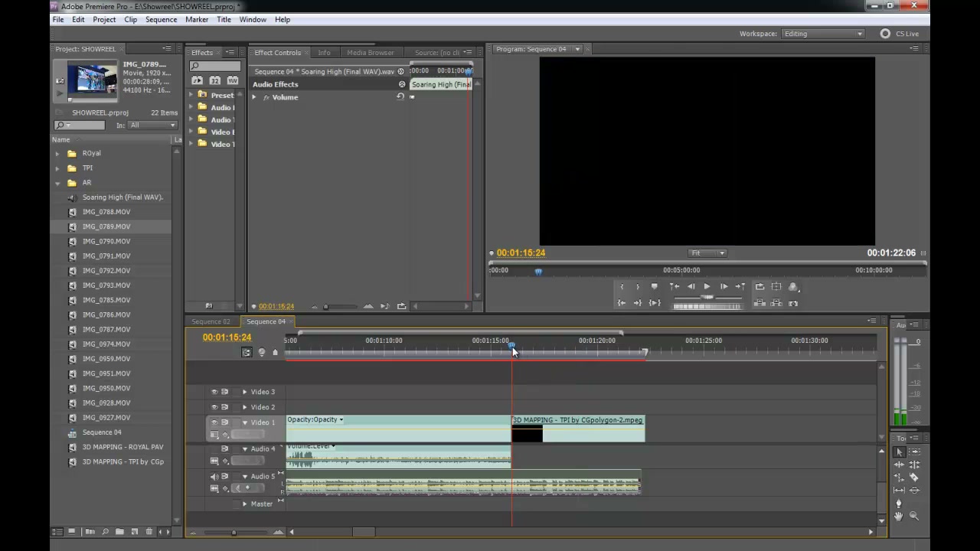Expand the Volume audio effect
This screenshot has height=551, width=980.
254,97
